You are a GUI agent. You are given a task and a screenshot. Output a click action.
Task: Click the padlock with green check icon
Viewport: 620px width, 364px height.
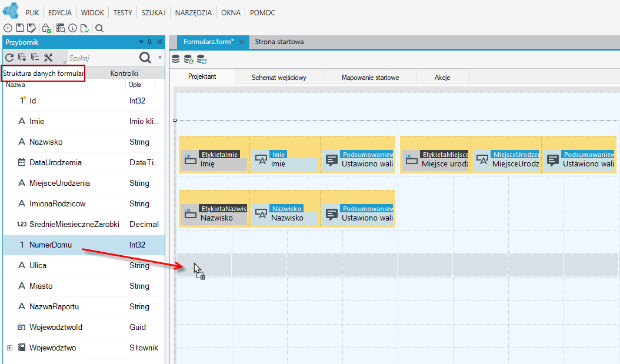tap(46, 28)
